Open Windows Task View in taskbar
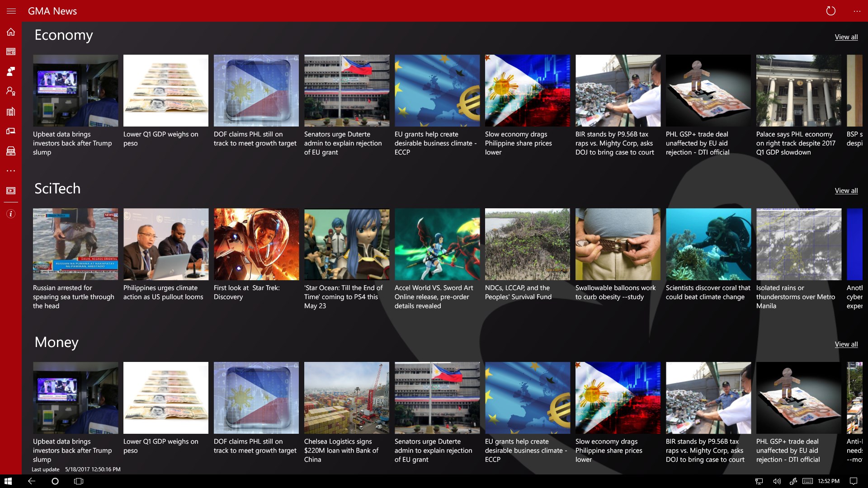Image resolution: width=868 pixels, height=488 pixels. [x=79, y=481]
